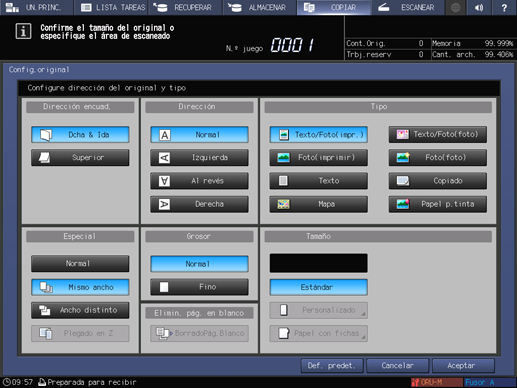Viewport: 517px width, 388px height.
Task: Switch to ESCANEAR tab
Action: coord(408,7)
